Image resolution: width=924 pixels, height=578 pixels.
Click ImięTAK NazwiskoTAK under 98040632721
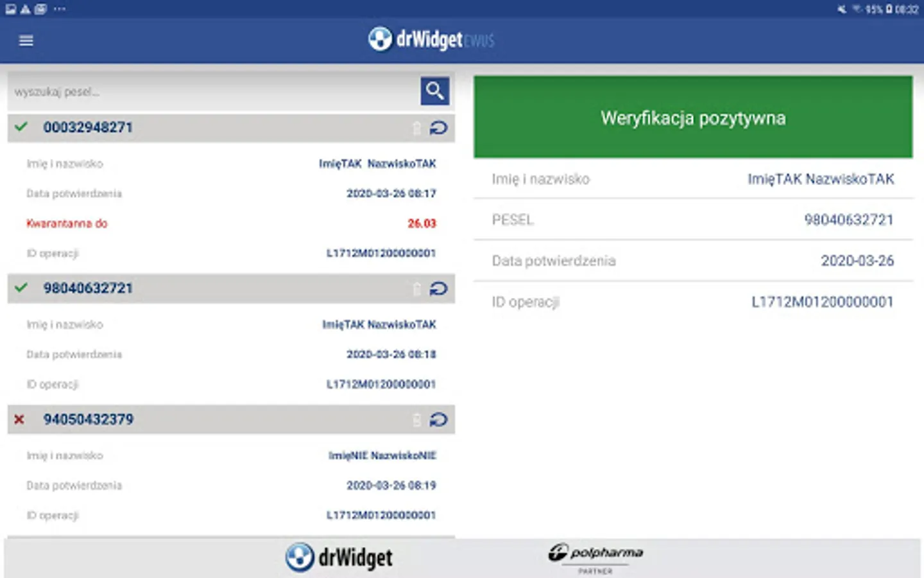click(x=379, y=324)
